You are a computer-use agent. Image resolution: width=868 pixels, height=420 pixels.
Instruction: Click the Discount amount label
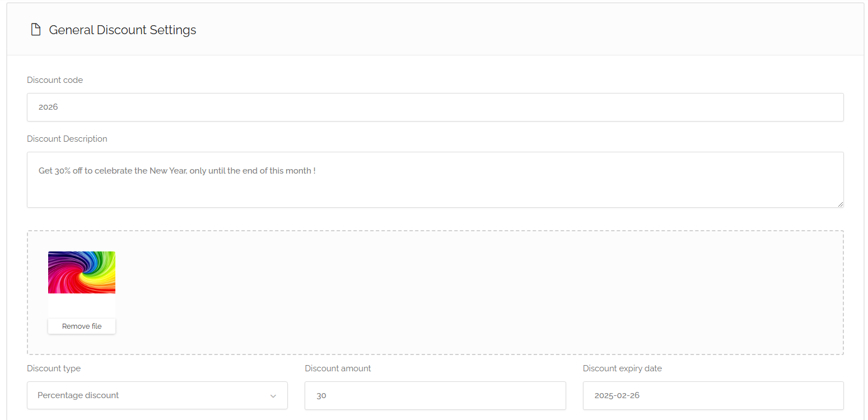pos(338,368)
